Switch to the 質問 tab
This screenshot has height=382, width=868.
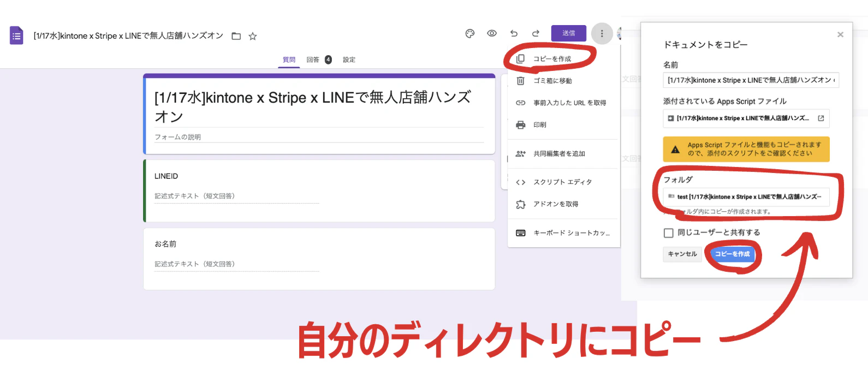coord(289,59)
